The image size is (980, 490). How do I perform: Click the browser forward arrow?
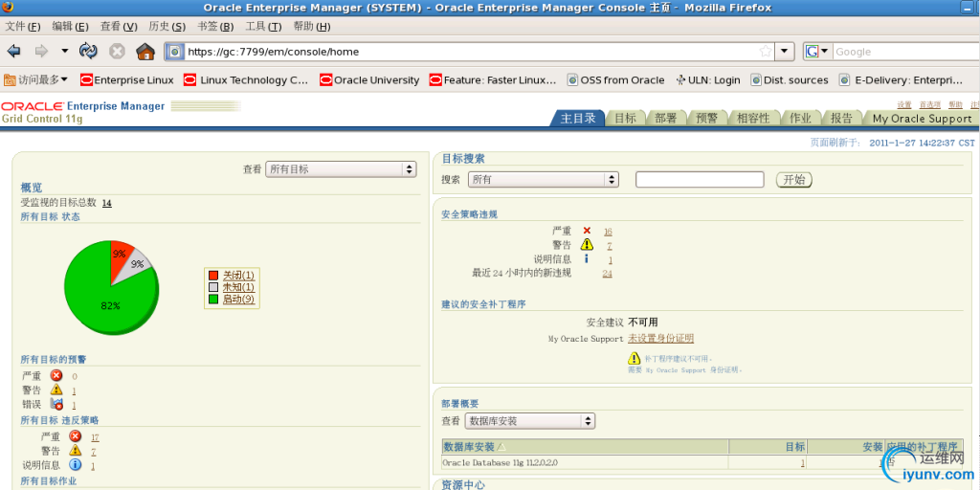(41, 52)
